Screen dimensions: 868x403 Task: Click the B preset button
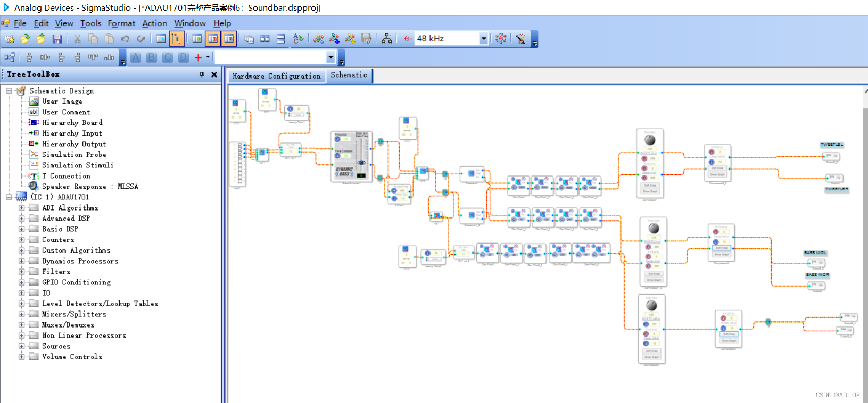(152, 57)
